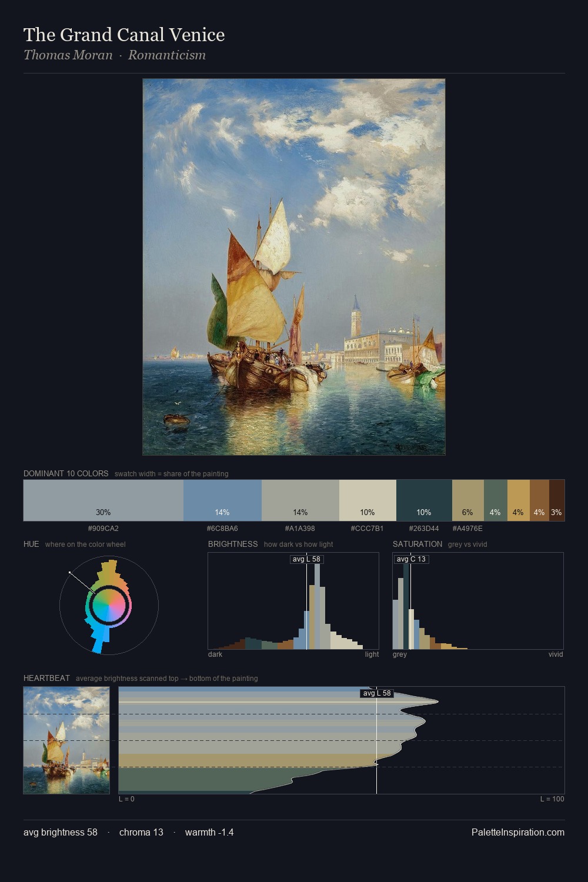Click the 'dark' axis label under brightness

coord(215,654)
